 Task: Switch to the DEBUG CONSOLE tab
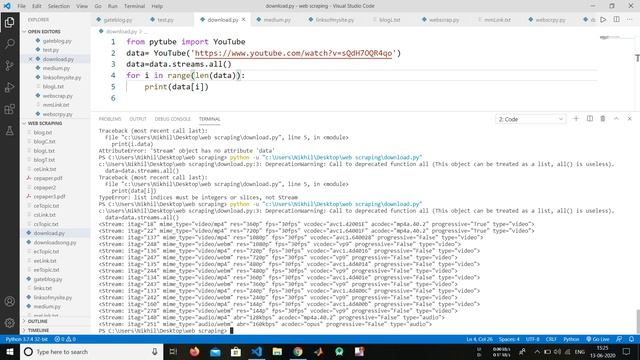(172, 119)
